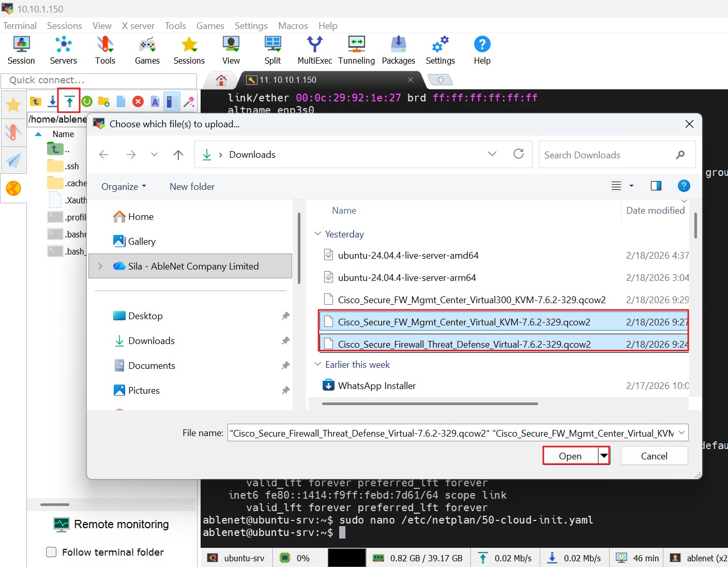Click the refresh icon in the upload dialog

(x=519, y=154)
